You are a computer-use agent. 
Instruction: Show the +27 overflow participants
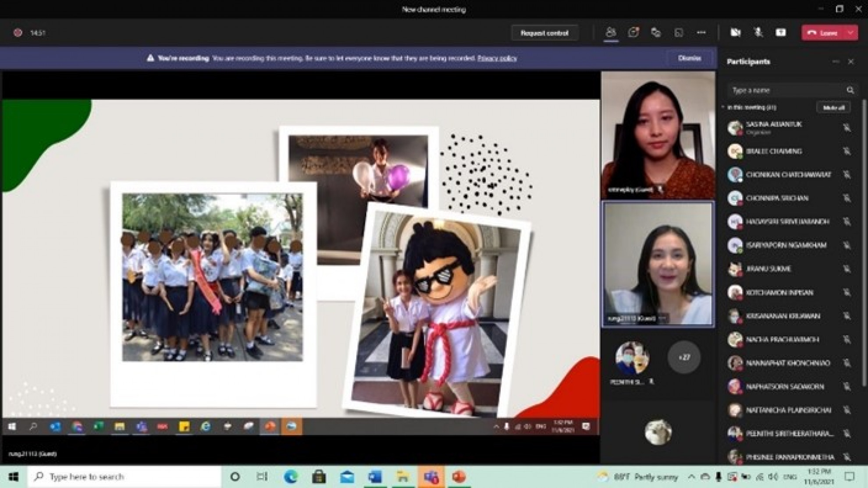pos(684,357)
